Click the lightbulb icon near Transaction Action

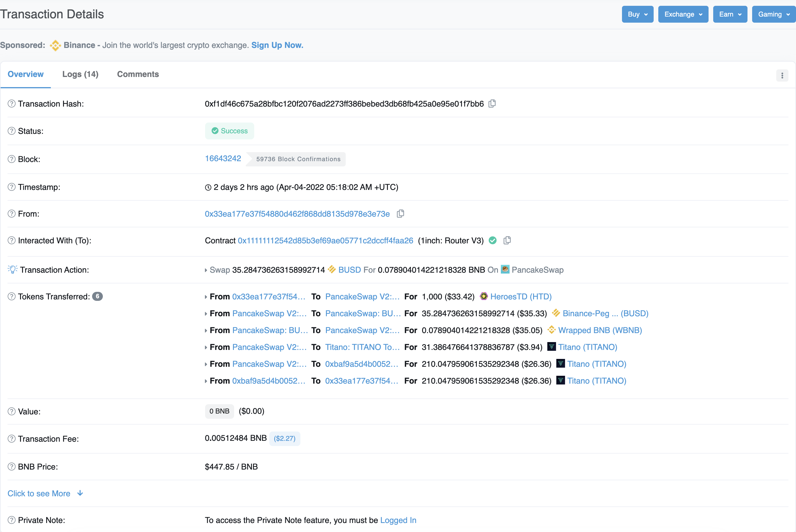[12, 270]
